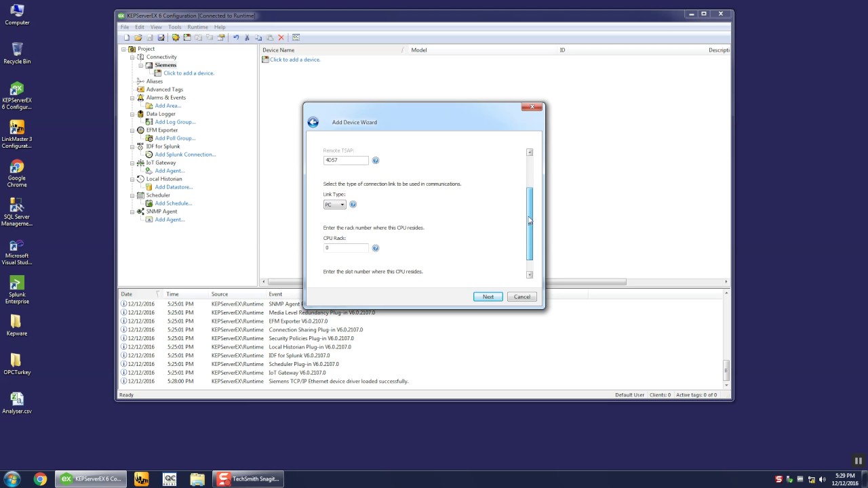Click the Event column header in log

(275, 294)
